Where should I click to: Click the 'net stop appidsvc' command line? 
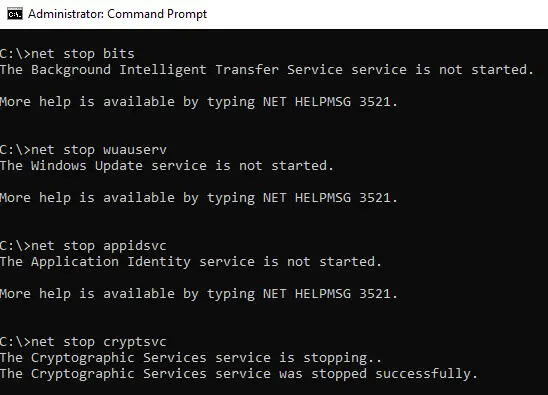pyautogui.click(x=83, y=246)
